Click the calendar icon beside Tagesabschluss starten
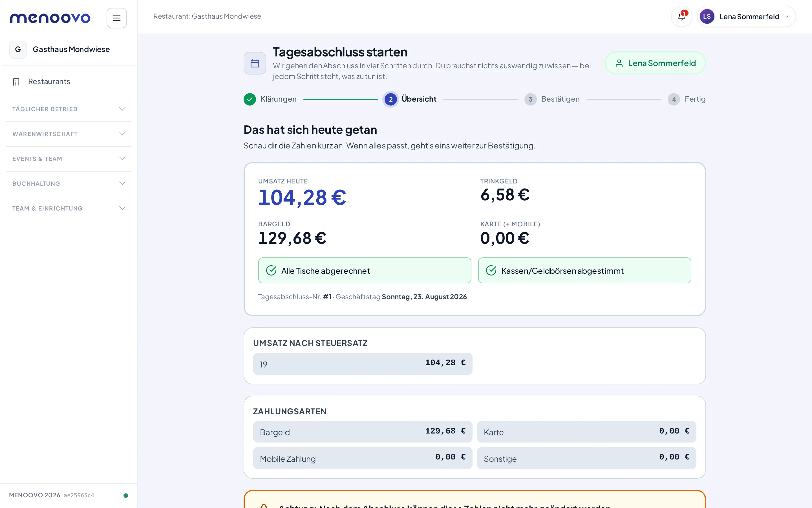Viewport: 812px width, 508px height. (255, 63)
